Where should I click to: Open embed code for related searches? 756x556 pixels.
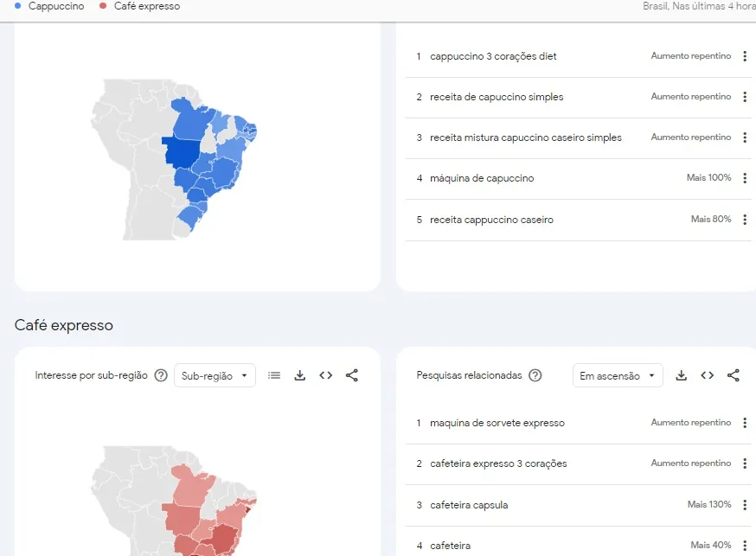pyautogui.click(x=708, y=375)
